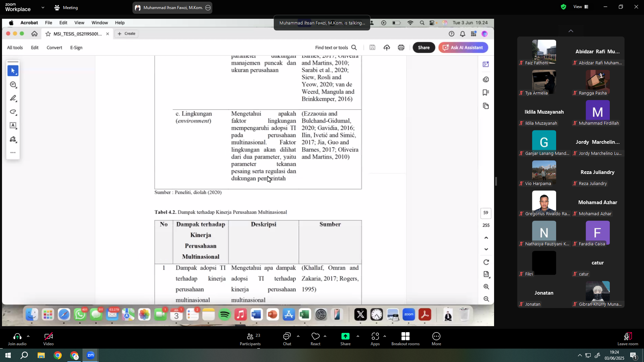Choose the freehand draw tool
The width and height of the screenshot is (644, 362).
(13, 112)
